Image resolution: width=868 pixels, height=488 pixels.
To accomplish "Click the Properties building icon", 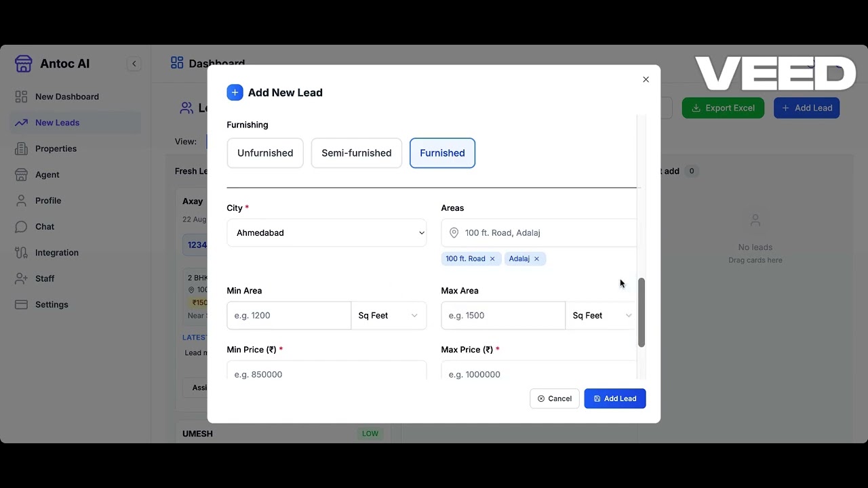I will [x=22, y=148].
